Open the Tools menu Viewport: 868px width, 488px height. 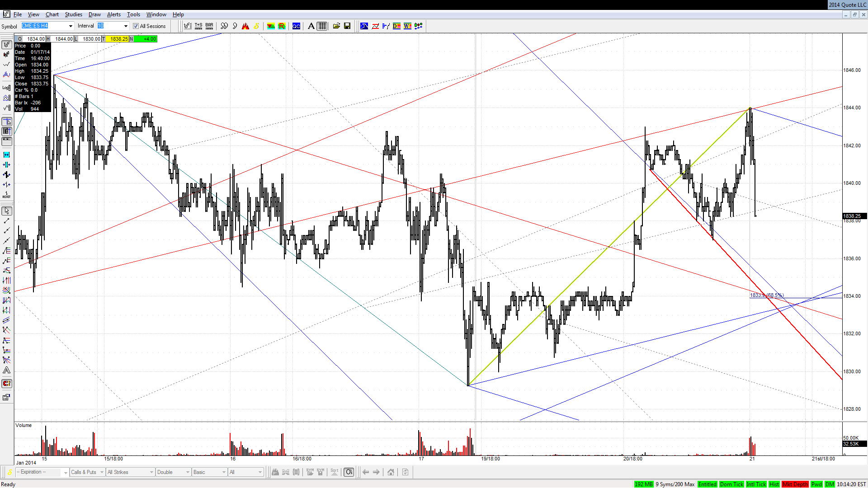133,14
